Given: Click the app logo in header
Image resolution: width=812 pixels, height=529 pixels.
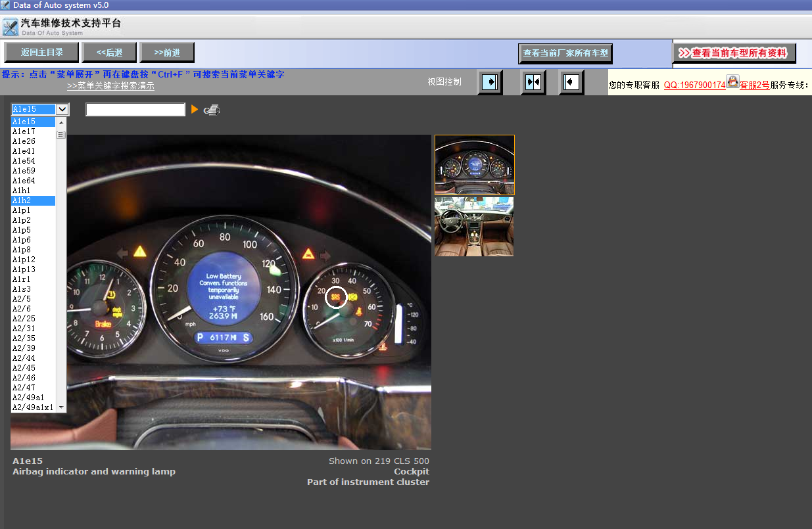Looking at the screenshot, I should point(10,27).
